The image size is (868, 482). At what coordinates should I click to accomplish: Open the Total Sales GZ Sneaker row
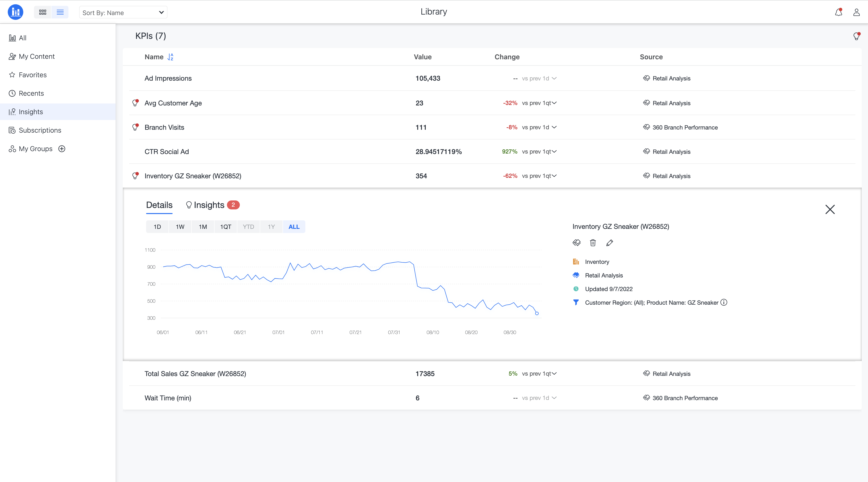tap(195, 374)
